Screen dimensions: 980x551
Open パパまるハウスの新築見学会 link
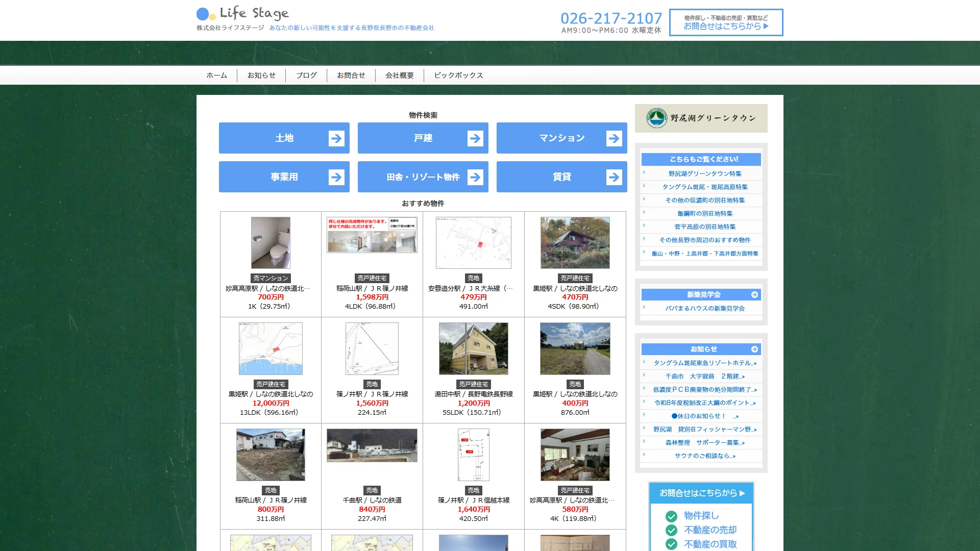[x=704, y=309]
